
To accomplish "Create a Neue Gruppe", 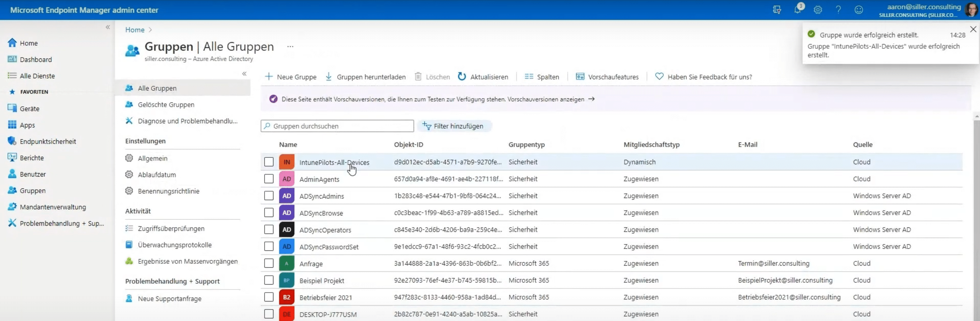I will 291,77.
